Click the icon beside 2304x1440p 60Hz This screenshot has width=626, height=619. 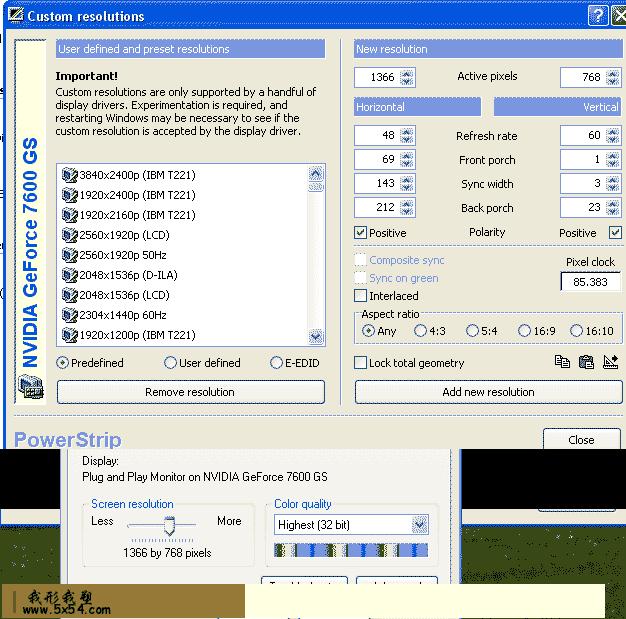[69, 315]
